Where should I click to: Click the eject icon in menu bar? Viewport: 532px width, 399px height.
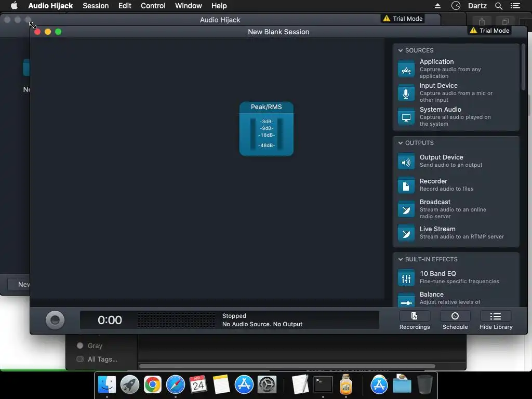[x=437, y=6]
